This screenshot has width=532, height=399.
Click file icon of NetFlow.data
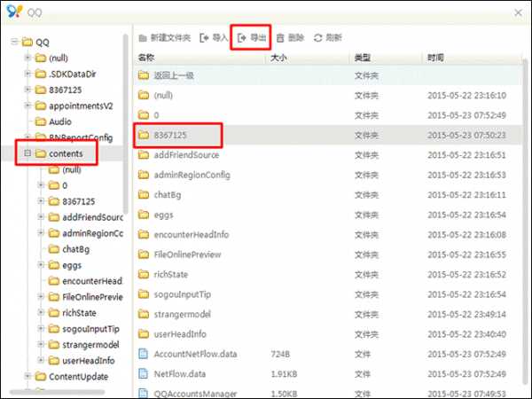point(144,373)
